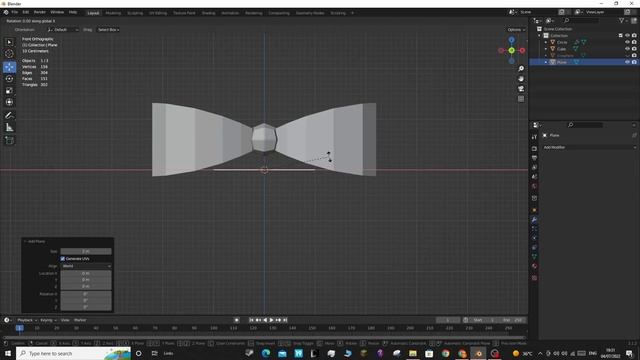Image resolution: width=640 pixels, height=360 pixels.
Task: Disable render for Circle via camera icon
Action: (x=634, y=42)
